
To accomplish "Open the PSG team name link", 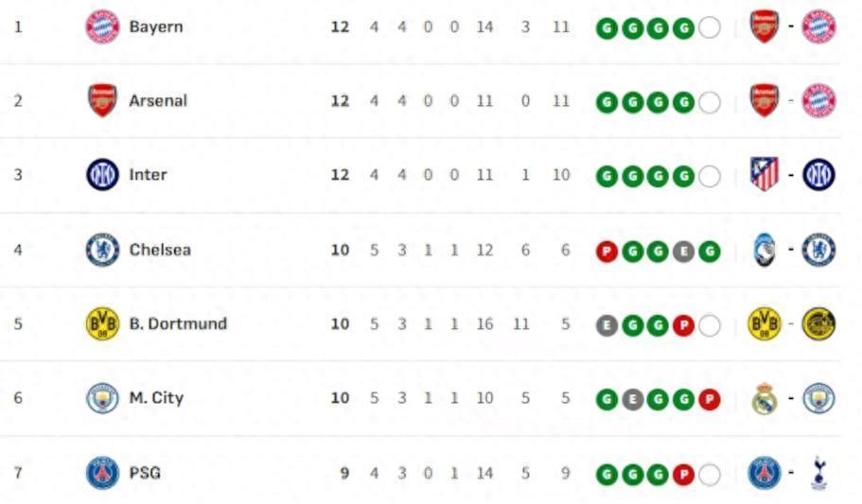I will point(145,472).
